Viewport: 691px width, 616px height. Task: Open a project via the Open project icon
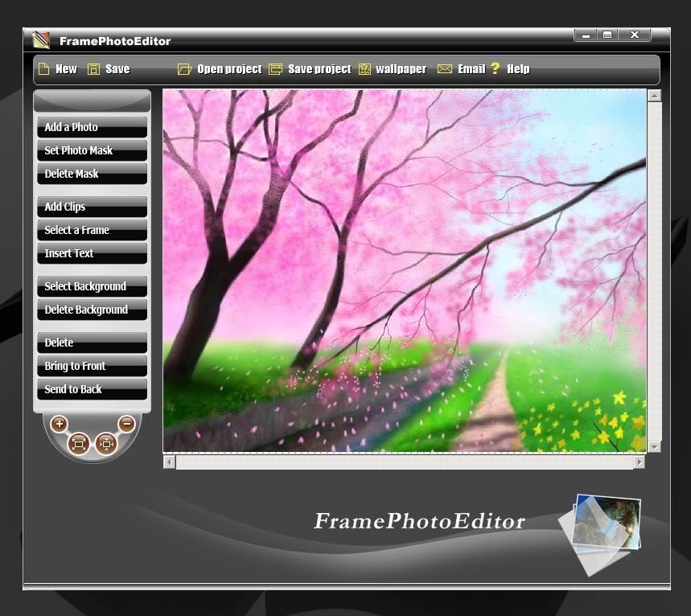pyautogui.click(x=186, y=69)
